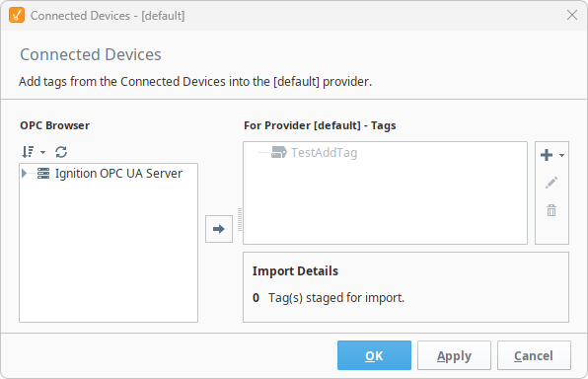Click '0 Tag(s) staged for import.' text

coord(329,297)
